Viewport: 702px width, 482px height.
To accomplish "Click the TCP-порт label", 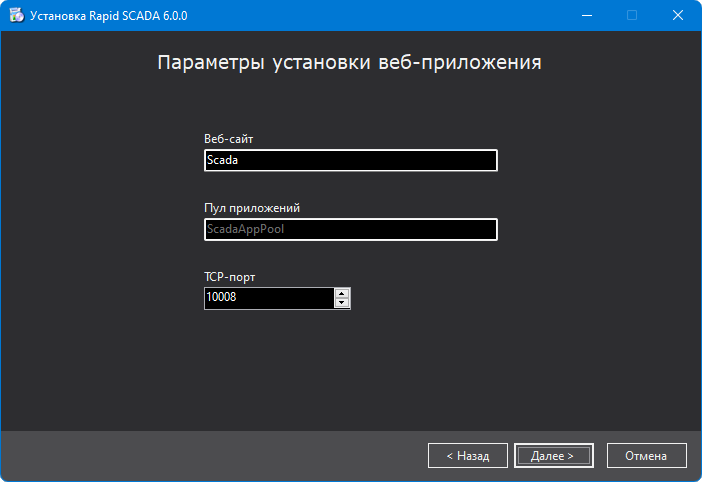I will click(230, 277).
